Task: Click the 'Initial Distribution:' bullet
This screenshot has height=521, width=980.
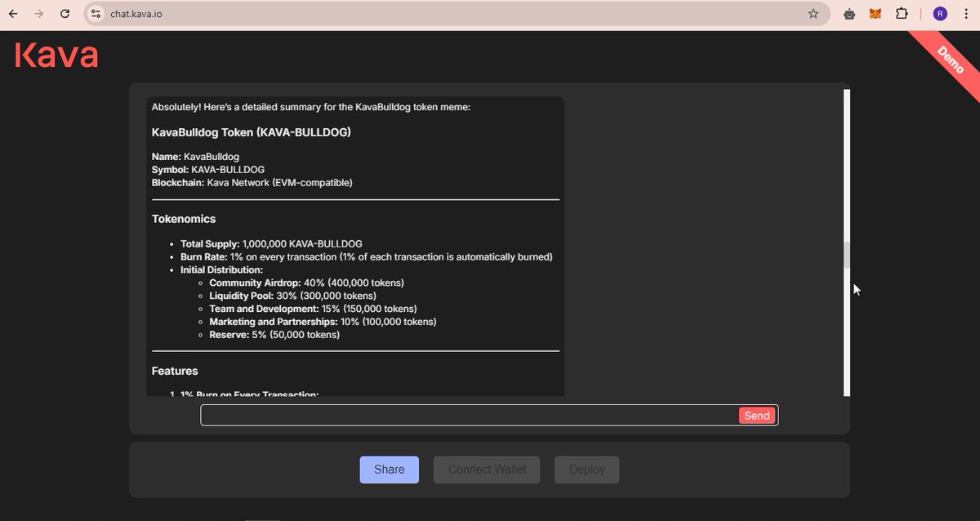Action: [221, 270]
